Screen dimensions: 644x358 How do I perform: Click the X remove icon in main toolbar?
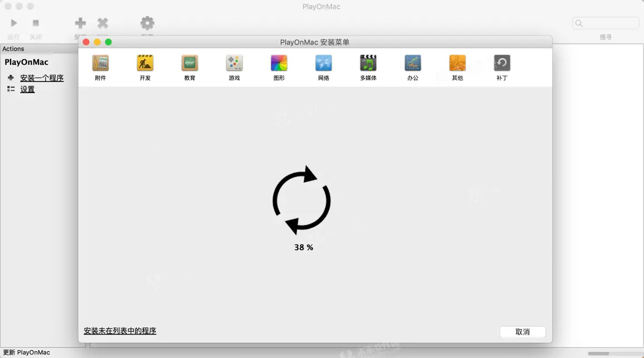coord(103,23)
